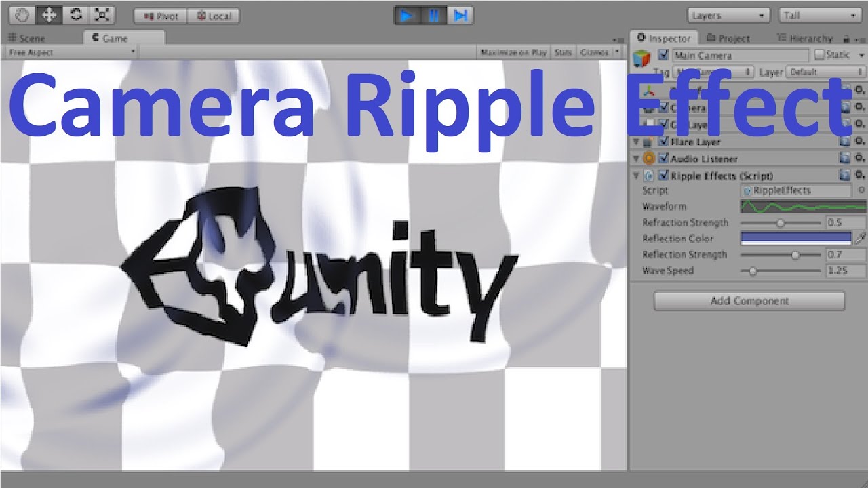Click the Pause button
The image size is (868, 488).
433,15
